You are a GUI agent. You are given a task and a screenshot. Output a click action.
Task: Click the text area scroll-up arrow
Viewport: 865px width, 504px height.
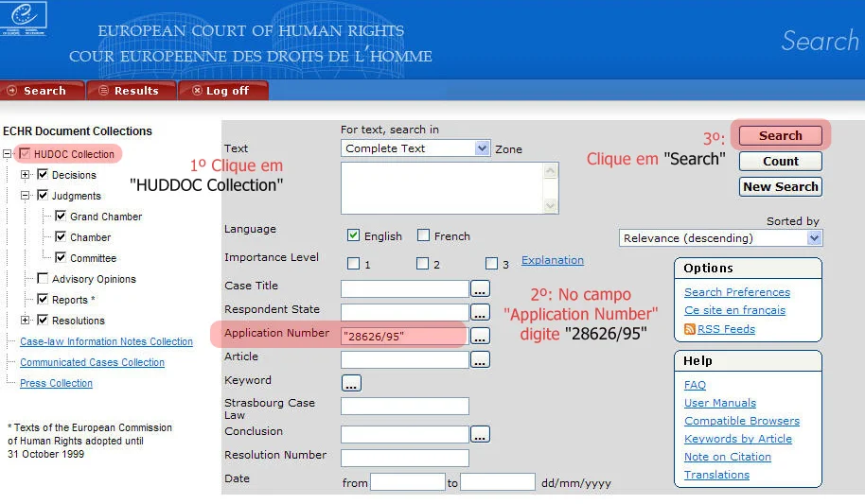[x=550, y=171]
